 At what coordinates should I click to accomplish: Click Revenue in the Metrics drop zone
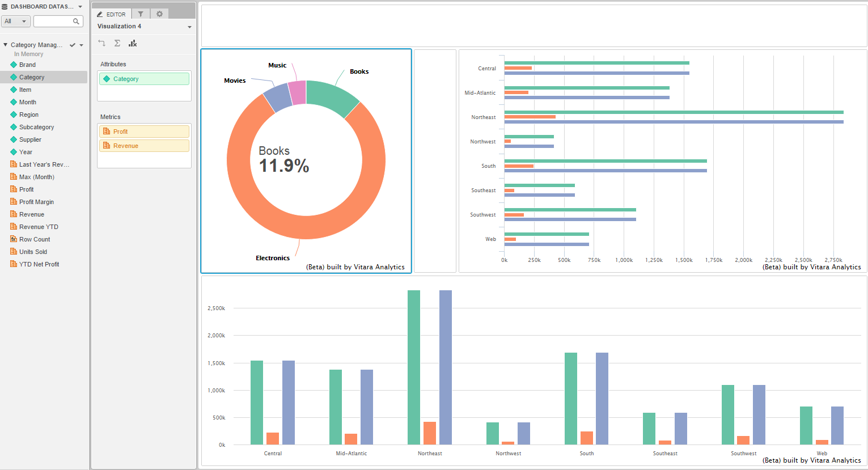coord(144,146)
